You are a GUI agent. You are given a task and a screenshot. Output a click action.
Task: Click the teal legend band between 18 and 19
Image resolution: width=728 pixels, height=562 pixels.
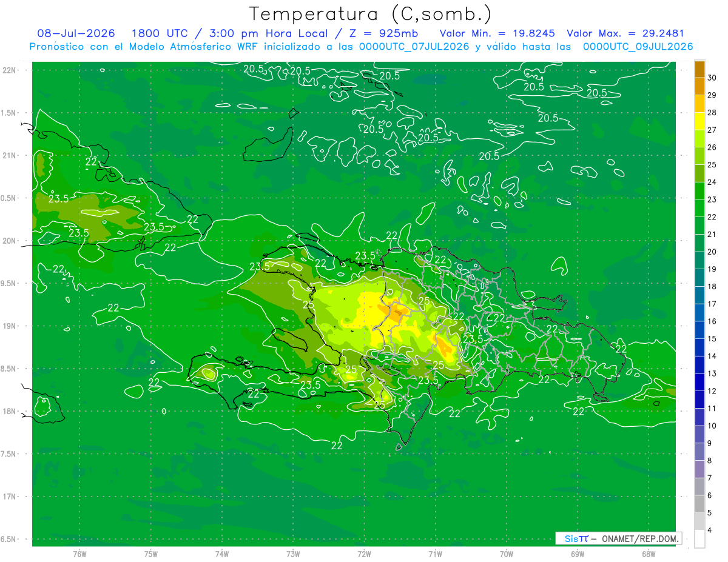[x=699, y=278]
